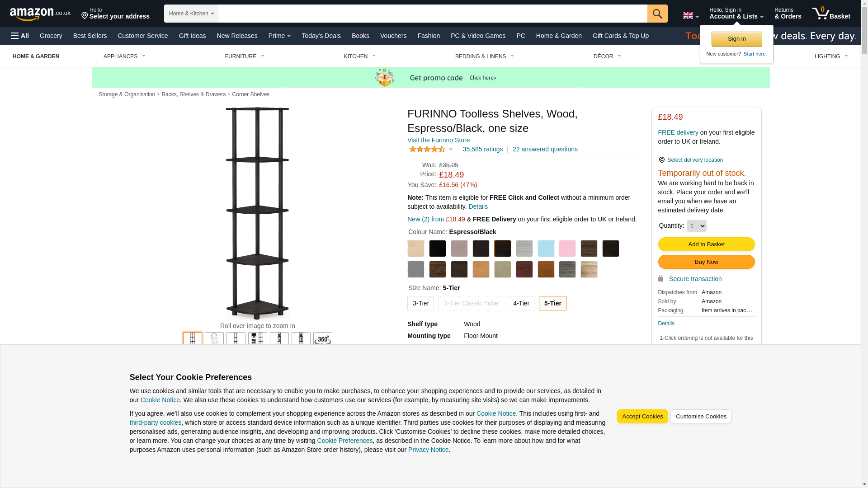Click the Amazon.co.uk logo
The image size is (868, 488).
coord(40,14)
